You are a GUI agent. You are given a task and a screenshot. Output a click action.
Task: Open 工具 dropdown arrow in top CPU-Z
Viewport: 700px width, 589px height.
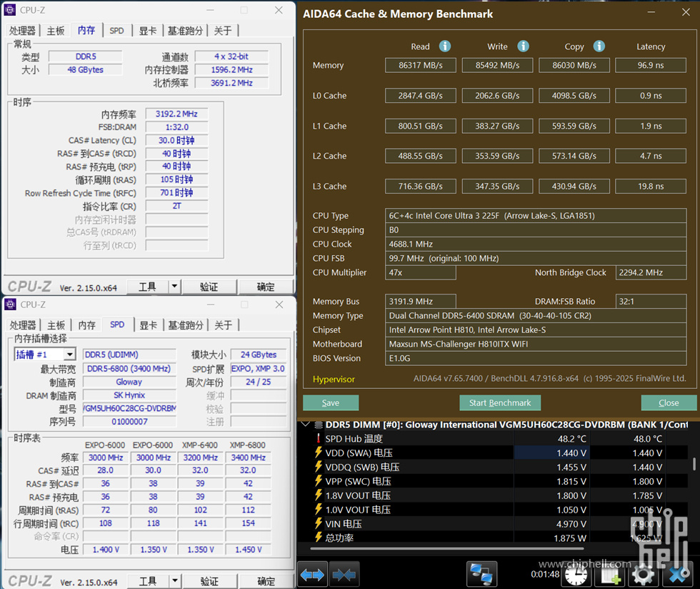[174, 286]
